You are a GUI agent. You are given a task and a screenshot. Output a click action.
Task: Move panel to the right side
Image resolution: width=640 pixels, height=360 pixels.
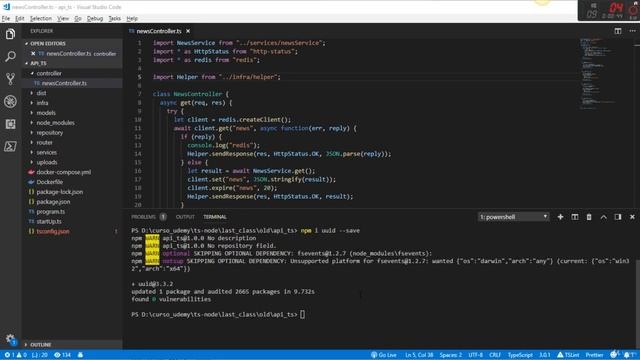click(x=618, y=217)
